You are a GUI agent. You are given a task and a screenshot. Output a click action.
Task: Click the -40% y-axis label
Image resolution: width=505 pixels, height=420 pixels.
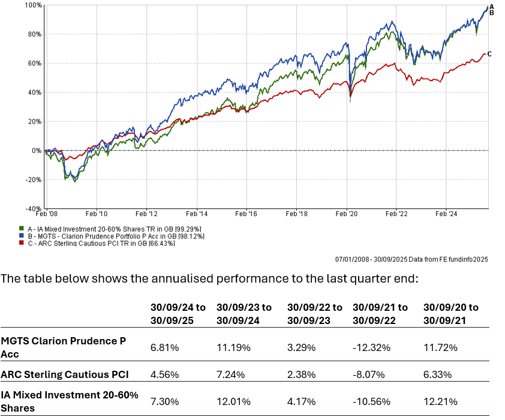(x=34, y=209)
